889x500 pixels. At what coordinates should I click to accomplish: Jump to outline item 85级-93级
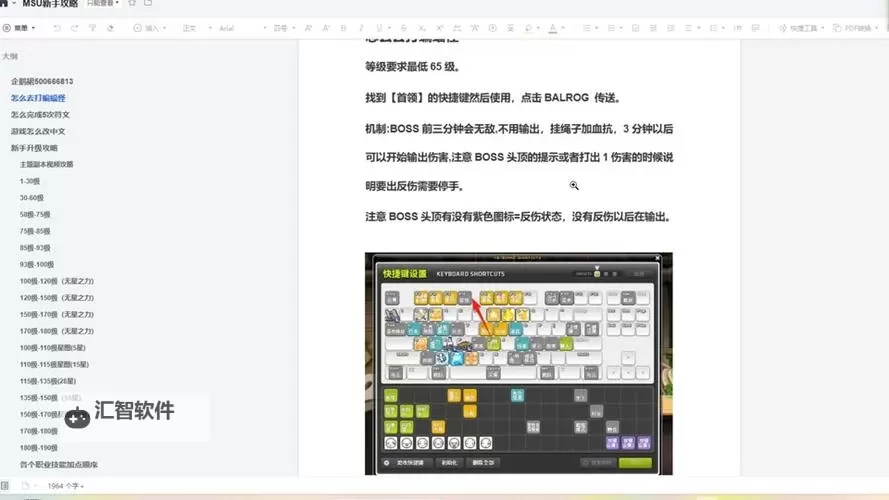coord(35,248)
